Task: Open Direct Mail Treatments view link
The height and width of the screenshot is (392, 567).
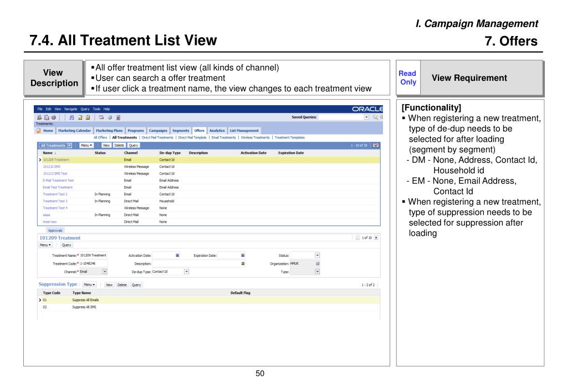Action: tap(157, 138)
